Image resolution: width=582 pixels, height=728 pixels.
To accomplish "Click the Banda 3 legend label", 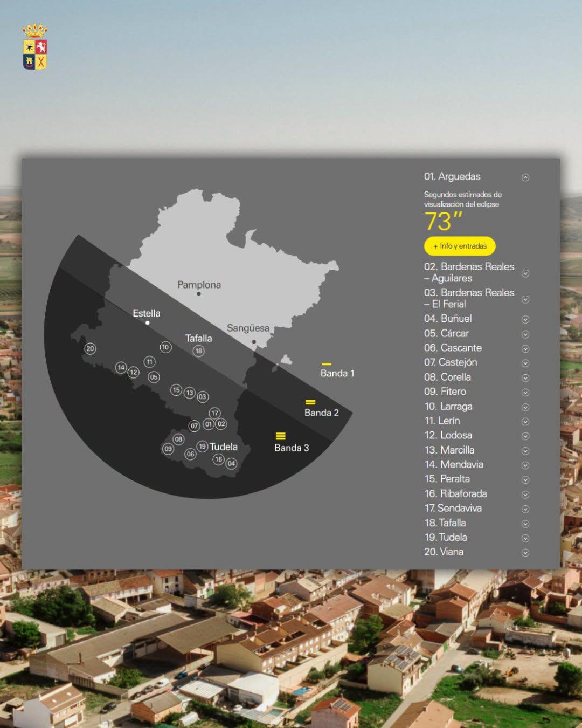I will click(292, 448).
